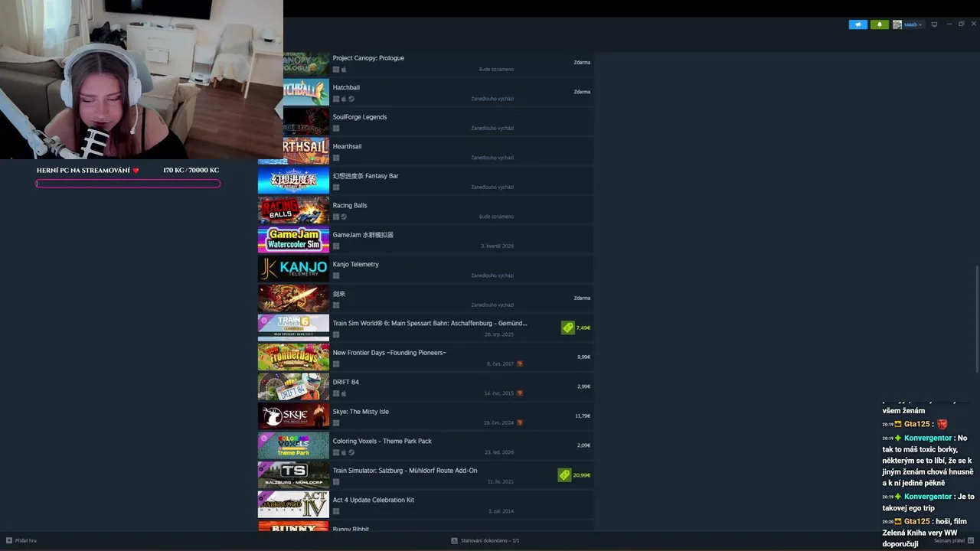Viewport: 980px width, 551px height.
Task: Open the Skye: The Misty Isle thumbnail
Action: point(293,416)
